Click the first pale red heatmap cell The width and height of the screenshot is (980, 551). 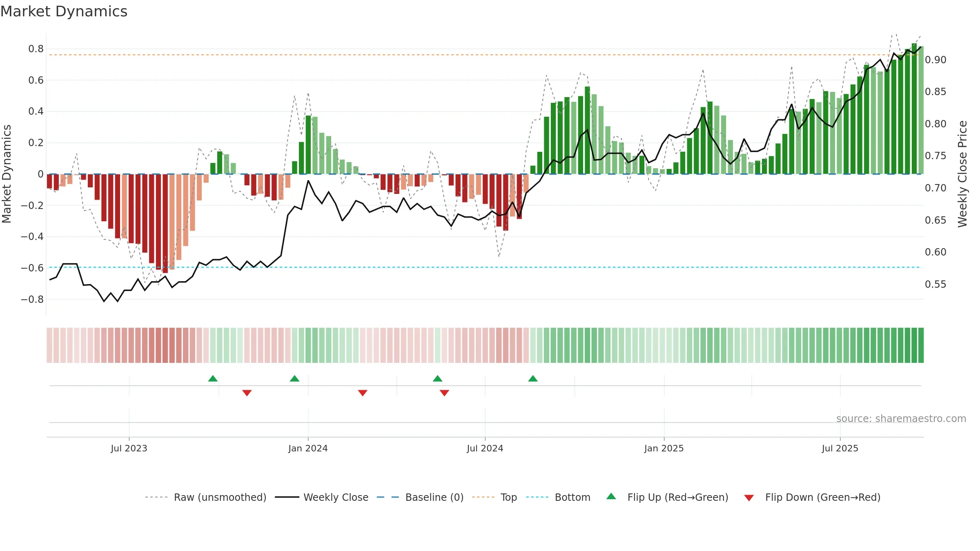[x=49, y=345]
